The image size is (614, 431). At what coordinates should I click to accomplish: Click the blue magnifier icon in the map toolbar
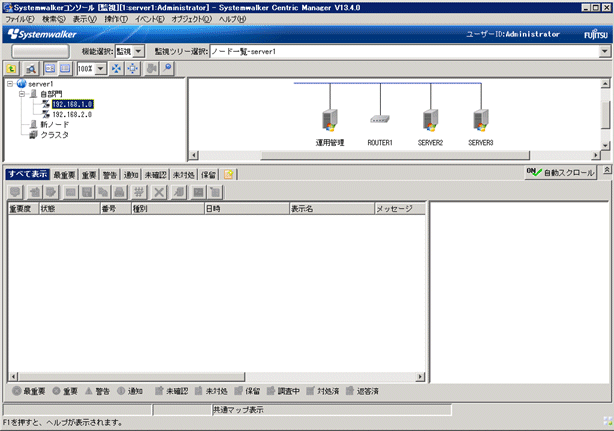(x=168, y=69)
